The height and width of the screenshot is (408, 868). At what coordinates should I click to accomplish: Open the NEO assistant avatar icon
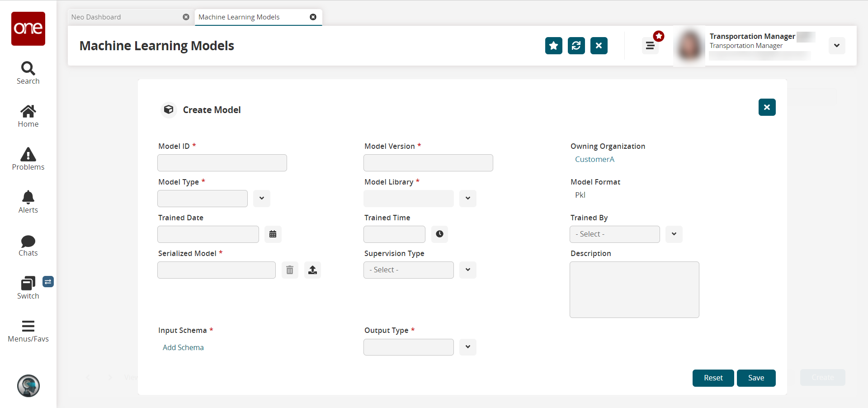tap(28, 386)
